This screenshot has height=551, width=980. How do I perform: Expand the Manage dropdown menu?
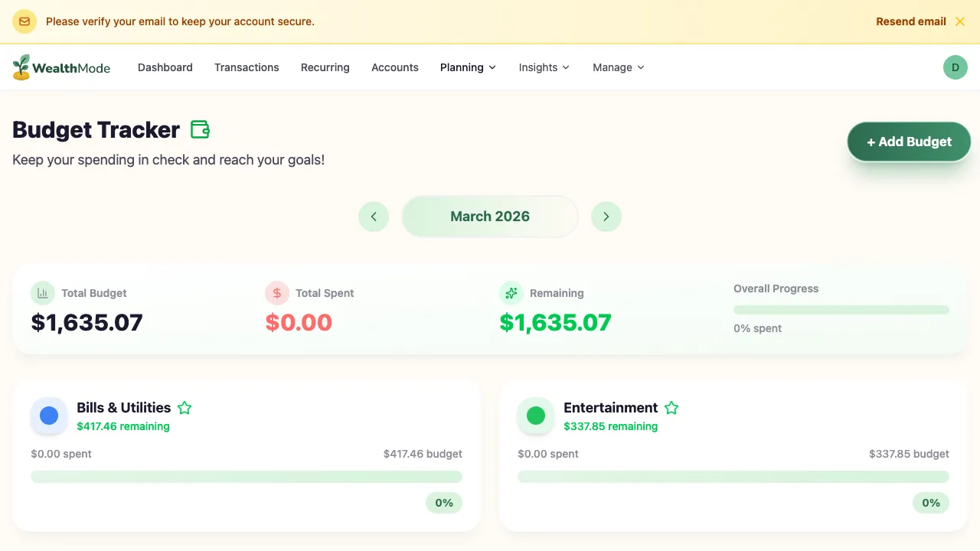[618, 67]
